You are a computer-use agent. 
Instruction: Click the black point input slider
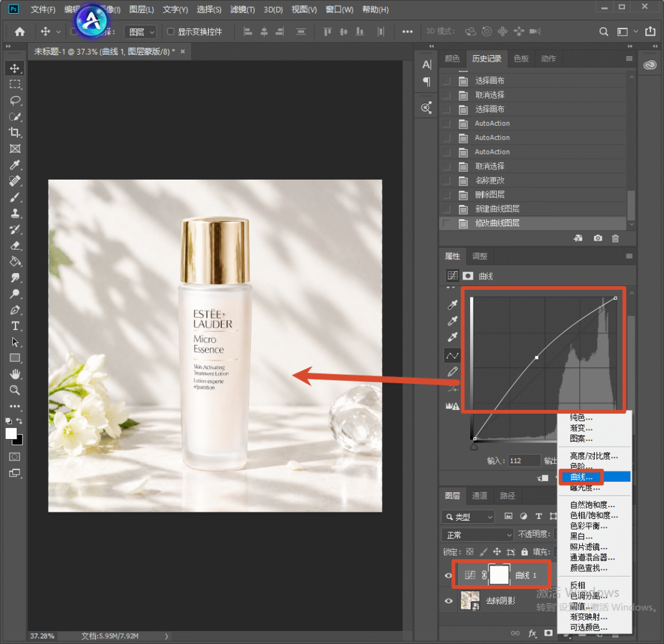coord(474,447)
